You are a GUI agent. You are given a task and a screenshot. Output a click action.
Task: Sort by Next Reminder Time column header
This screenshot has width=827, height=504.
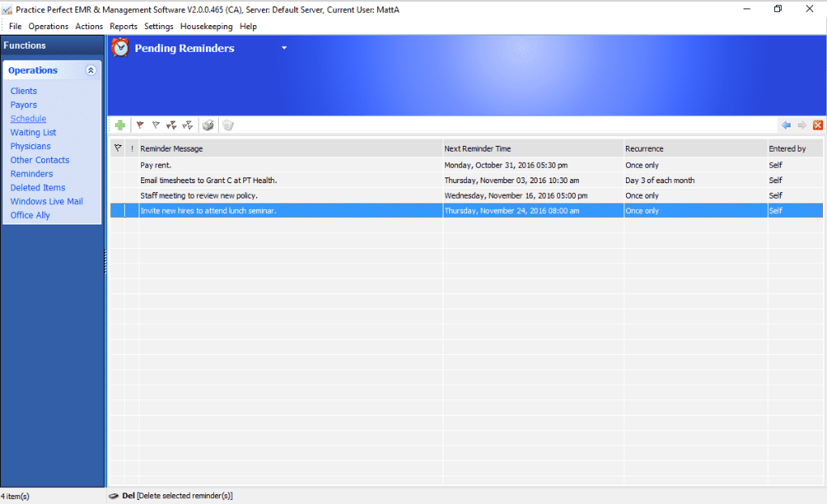click(x=478, y=148)
